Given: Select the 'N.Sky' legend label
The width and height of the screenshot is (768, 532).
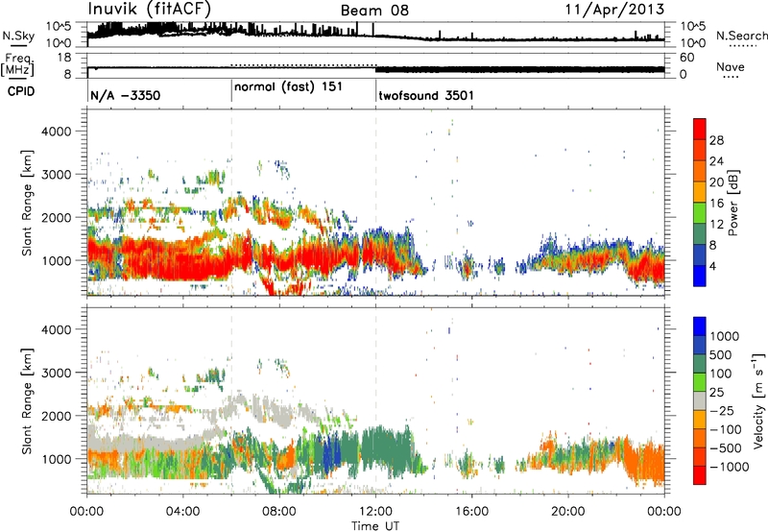Looking at the screenshot, I should pos(18,36).
